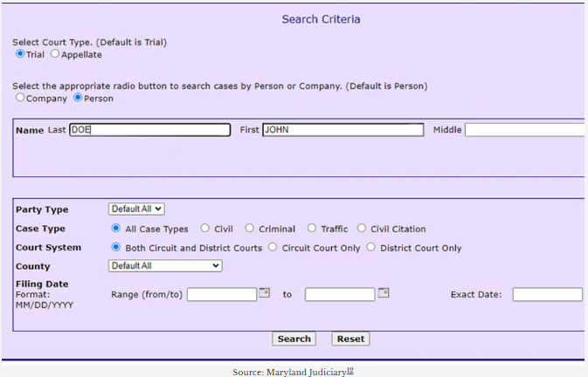Select Circuit Court Only option
Viewport: 588px width, 377px height.
point(273,248)
